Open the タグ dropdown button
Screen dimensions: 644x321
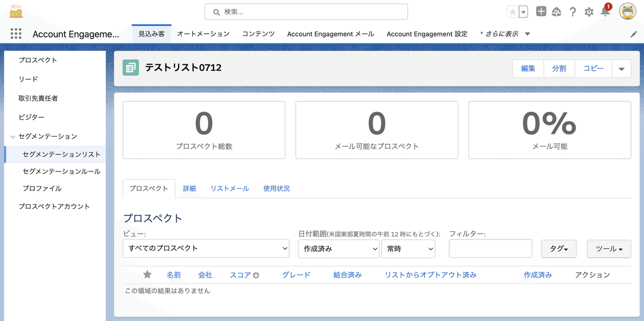pyautogui.click(x=559, y=249)
